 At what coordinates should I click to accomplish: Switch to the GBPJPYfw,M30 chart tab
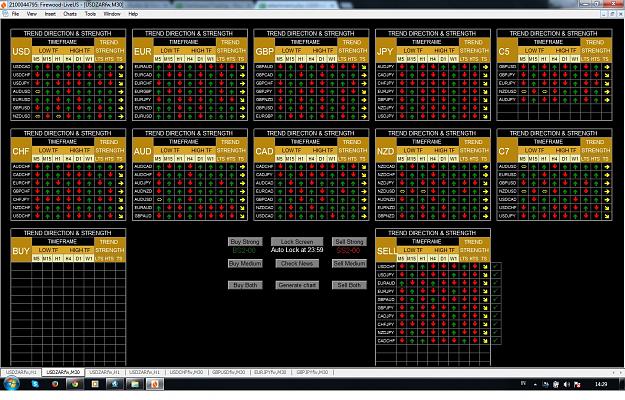(x=312, y=372)
